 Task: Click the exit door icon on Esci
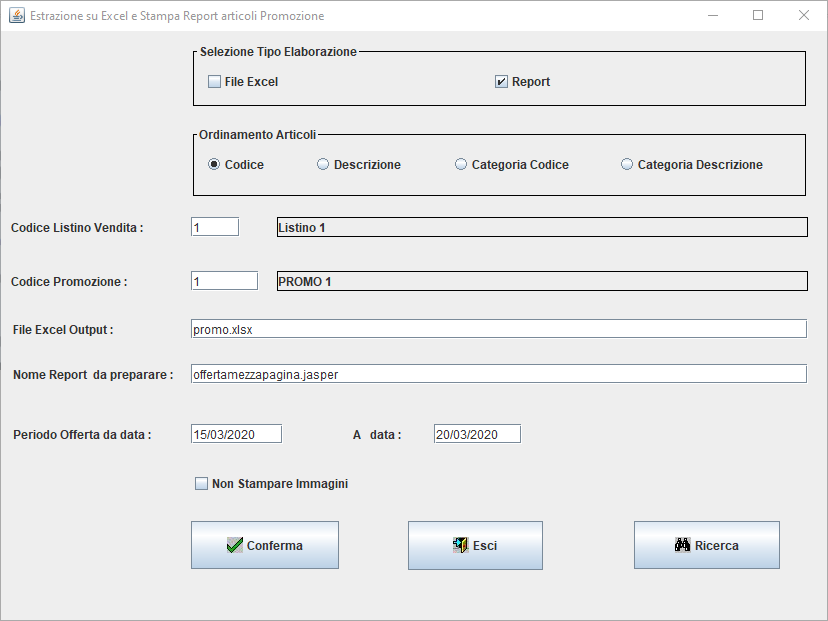tap(461, 546)
